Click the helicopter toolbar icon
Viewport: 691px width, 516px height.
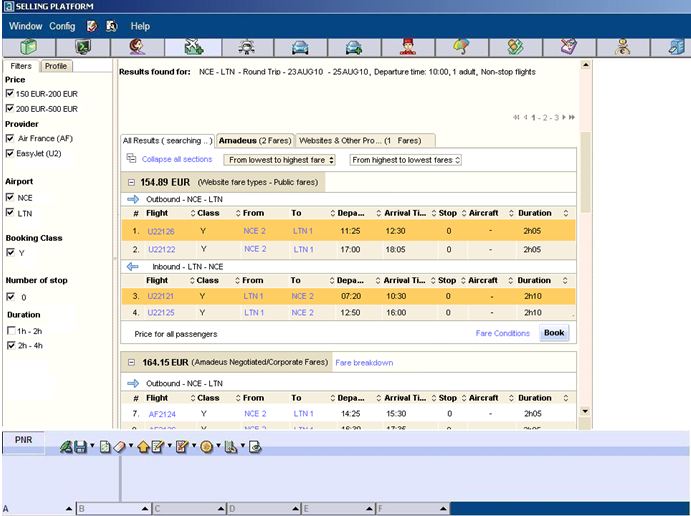(247, 47)
